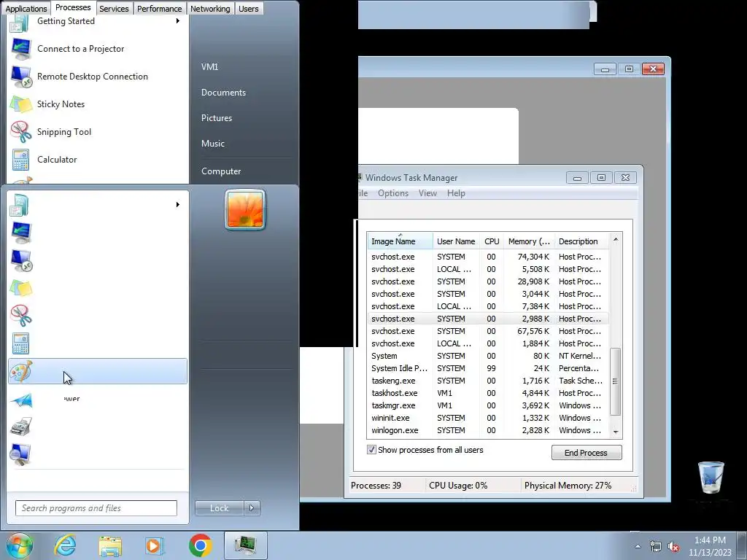747x560 pixels.
Task: Select the System row with 80 K
Action: 488,356
